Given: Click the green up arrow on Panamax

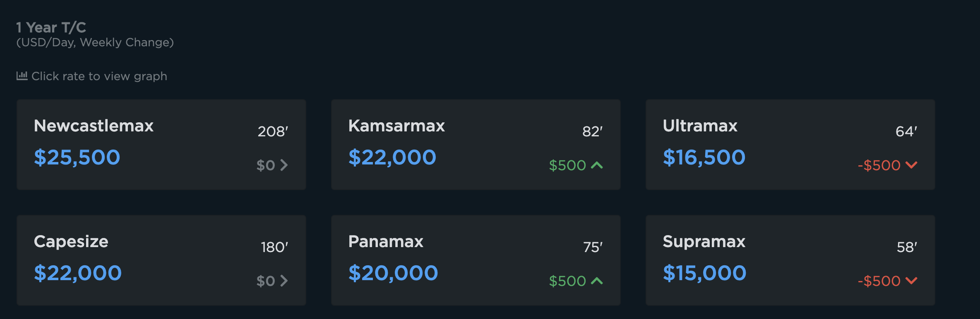Looking at the screenshot, I should pos(597,281).
